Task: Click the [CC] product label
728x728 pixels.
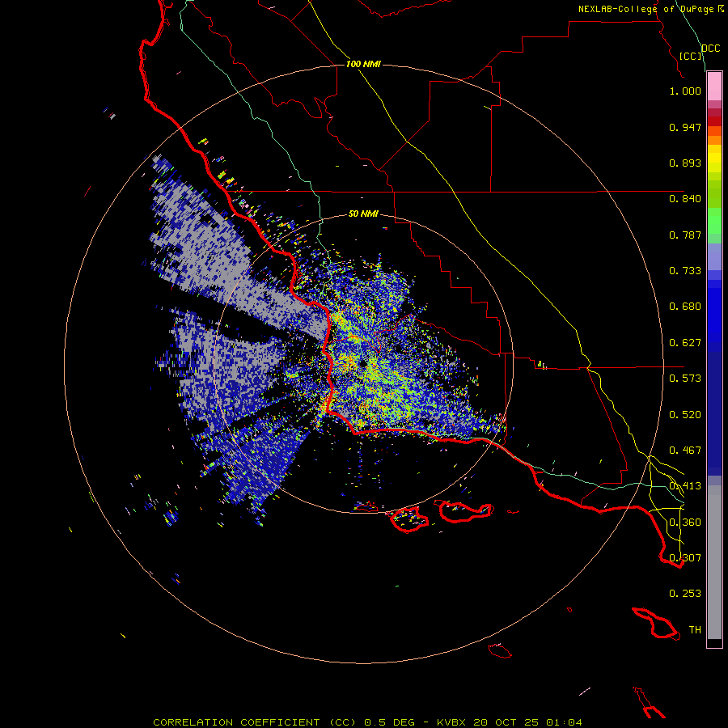Action: [691, 56]
